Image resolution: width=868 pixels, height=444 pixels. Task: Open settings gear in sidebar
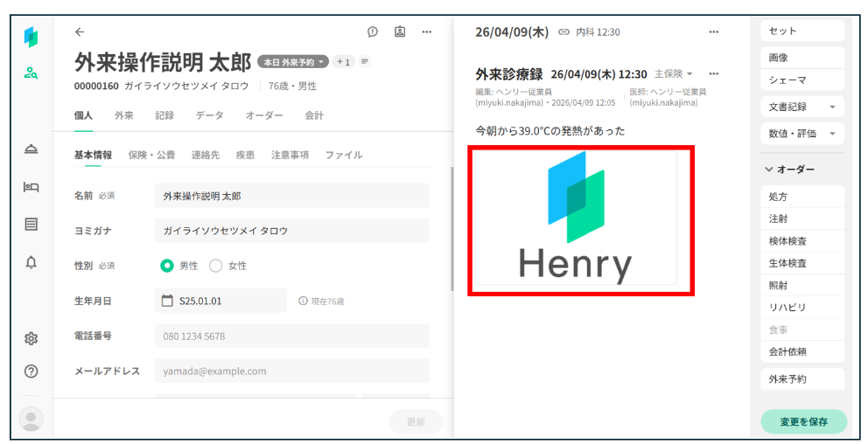(x=31, y=338)
